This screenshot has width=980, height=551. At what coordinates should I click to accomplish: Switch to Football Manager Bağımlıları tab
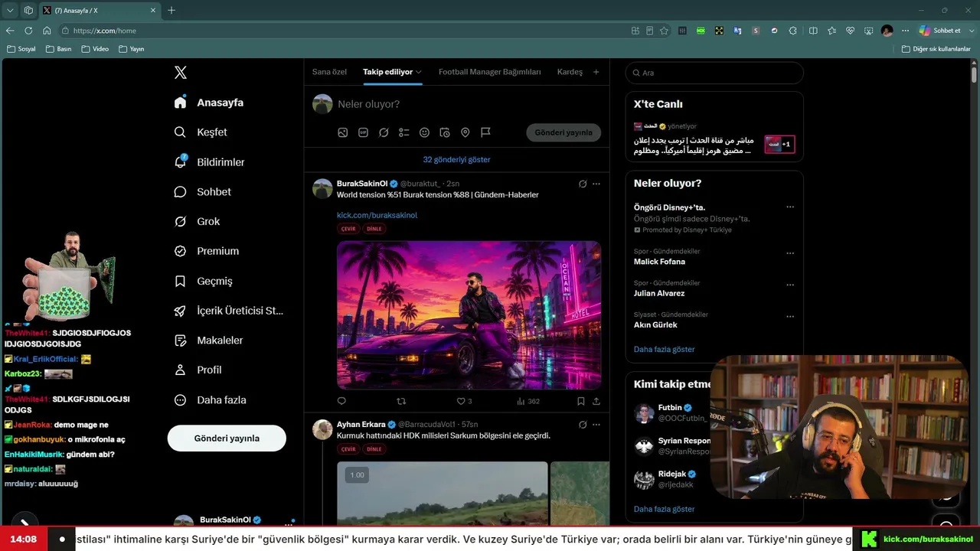490,72
